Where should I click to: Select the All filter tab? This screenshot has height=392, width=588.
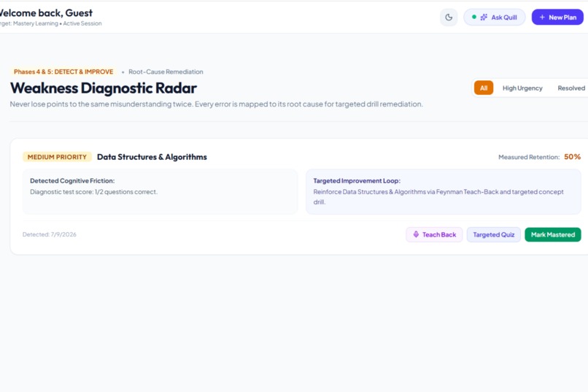click(484, 88)
